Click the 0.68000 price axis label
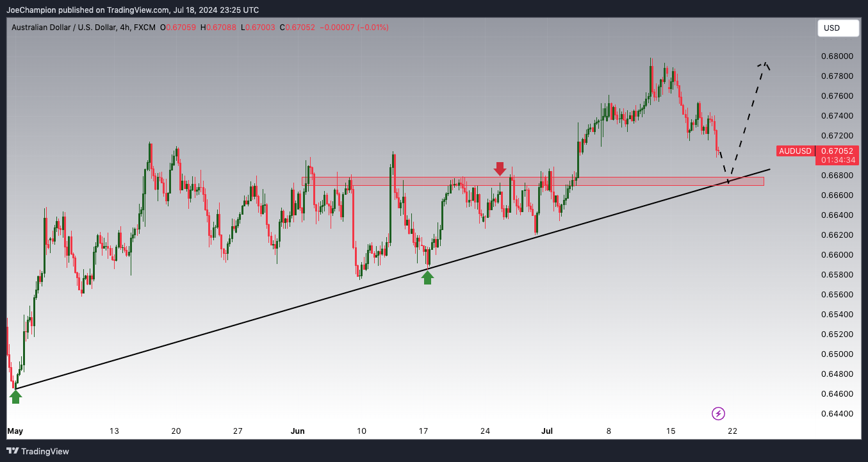This screenshot has height=462, width=868. click(837, 56)
